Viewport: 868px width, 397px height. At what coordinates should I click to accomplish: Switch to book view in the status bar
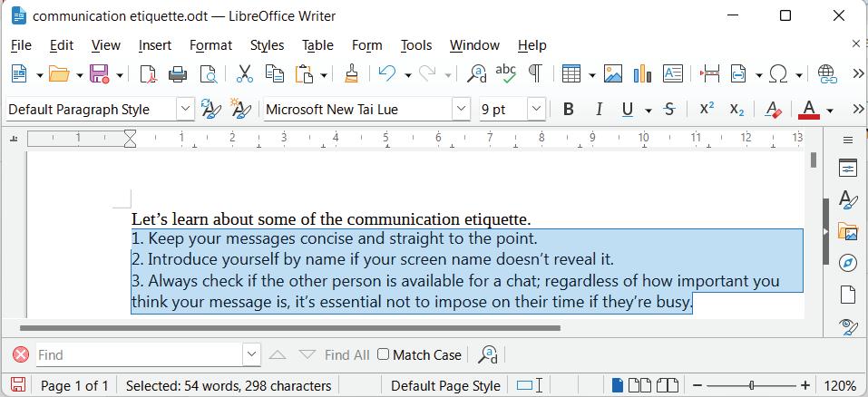[667, 385]
